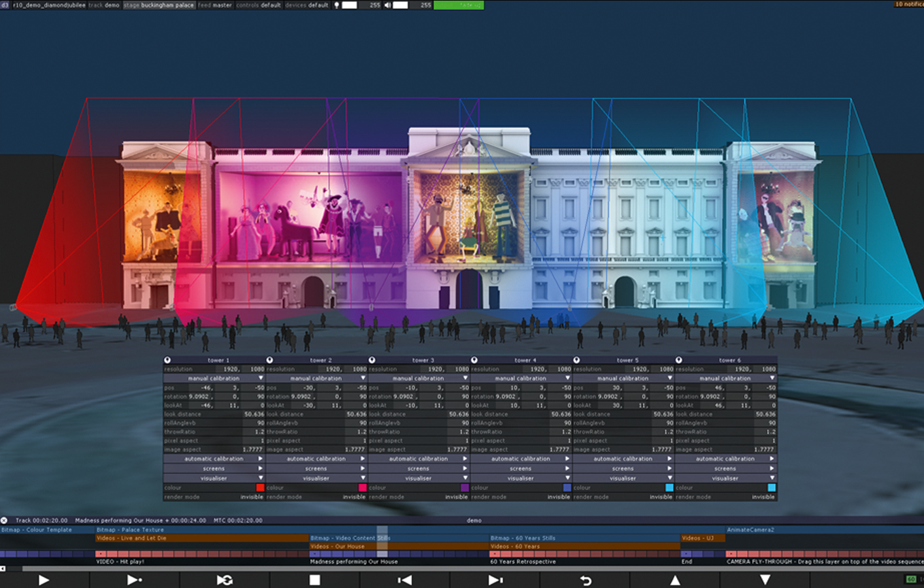The image size is (924, 588).
Task: Open the feed master menu
Action: click(x=215, y=5)
